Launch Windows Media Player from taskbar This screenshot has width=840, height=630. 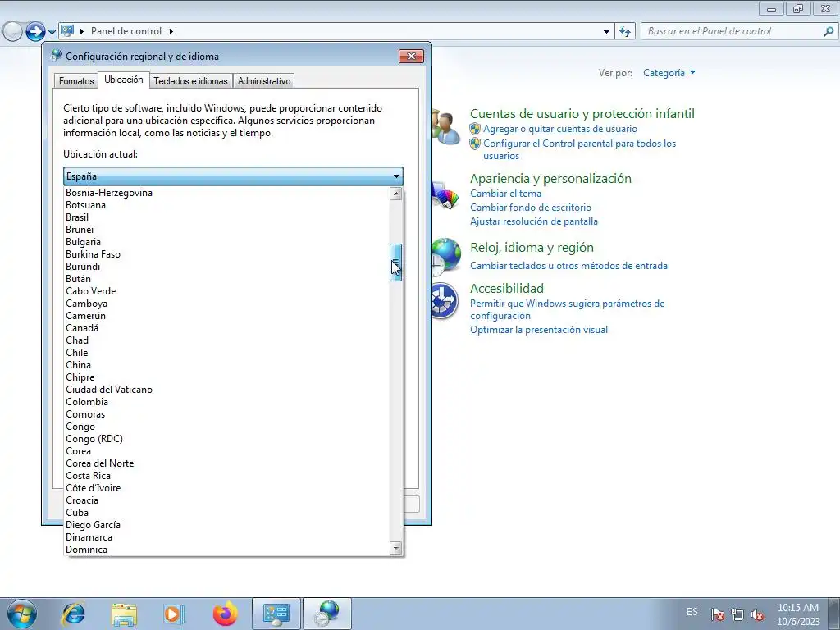click(x=174, y=614)
